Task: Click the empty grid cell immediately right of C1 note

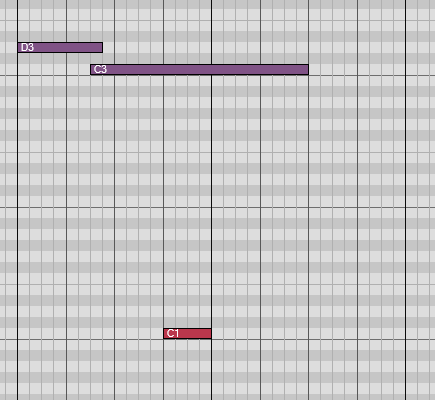Action: (218, 333)
